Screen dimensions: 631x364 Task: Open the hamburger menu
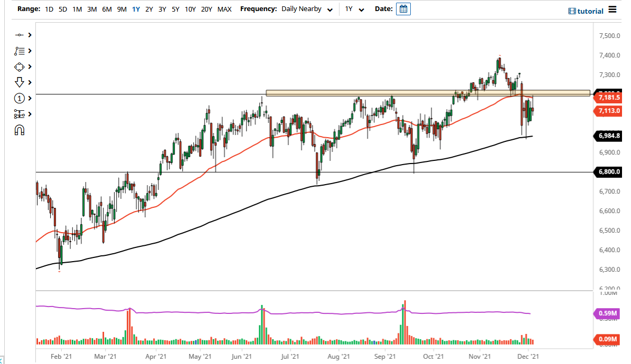coord(612,9)
